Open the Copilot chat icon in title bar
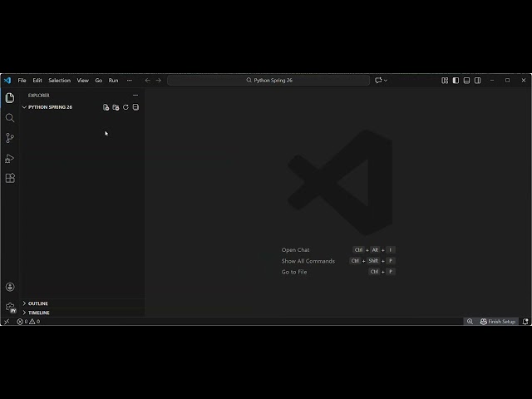The image size is (532, 399). coord(378,81)
